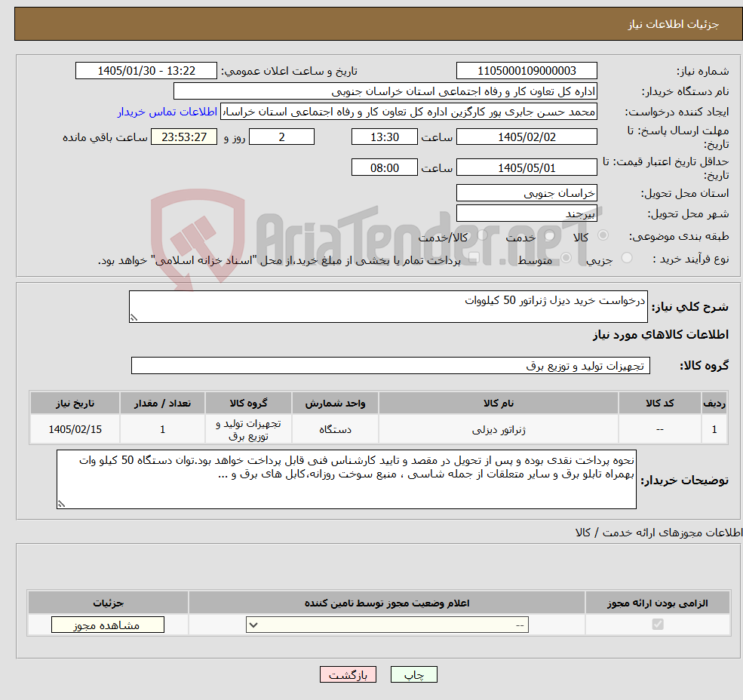The image size is (743, 700).
Task: Select the کالا/خدمت radio button
Action: pos(482,235)
